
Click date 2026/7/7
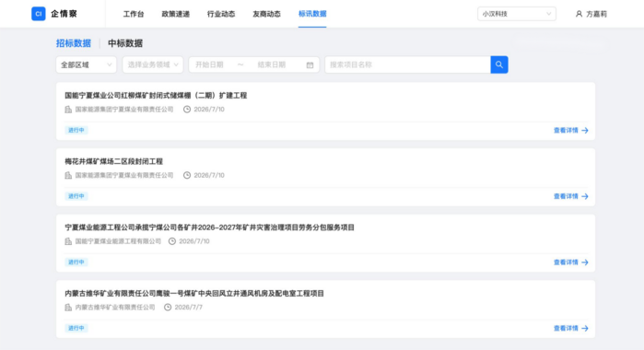pos(189,308)
